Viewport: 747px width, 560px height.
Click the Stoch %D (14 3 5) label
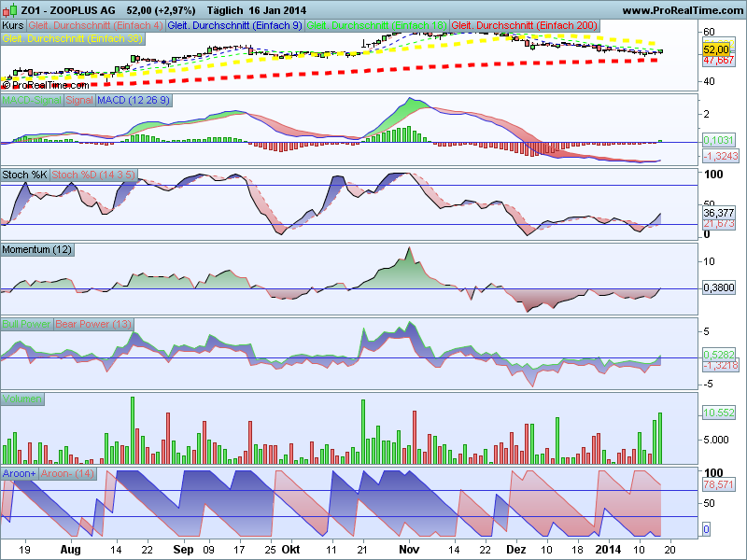93,175
